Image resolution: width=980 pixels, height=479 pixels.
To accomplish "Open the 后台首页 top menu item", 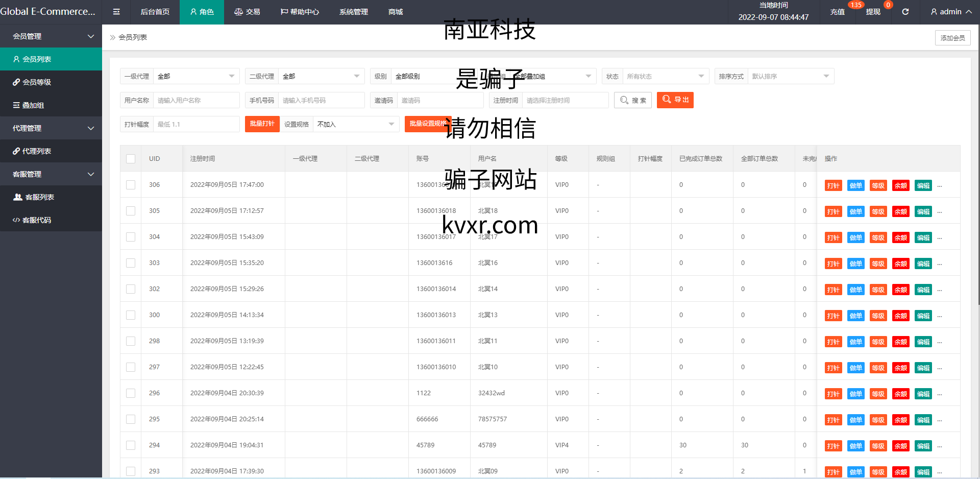I will (155, 12).
